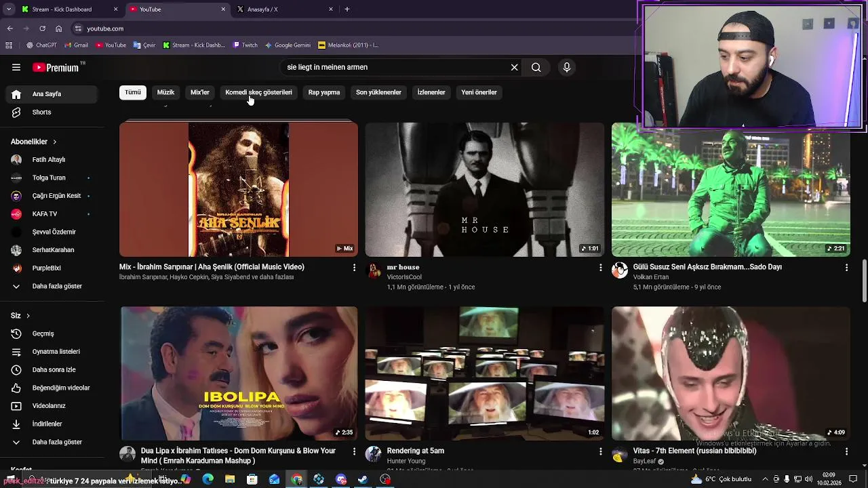
Task: Select the Yeni öneriler chip
Action: (x=479, y=92)
